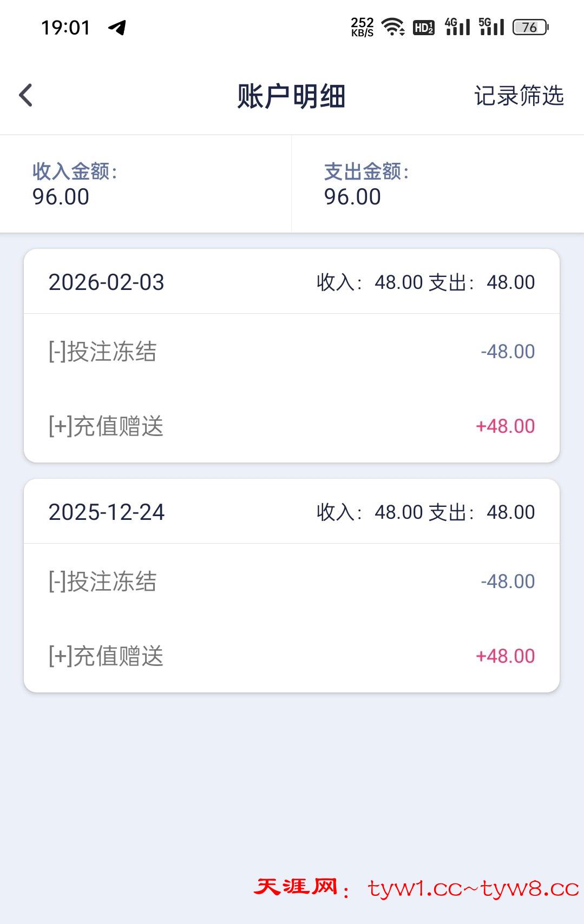This screenshot has width=584, height=924.
Task: Open the 2026-02-03 date header row
Action: 291,282
